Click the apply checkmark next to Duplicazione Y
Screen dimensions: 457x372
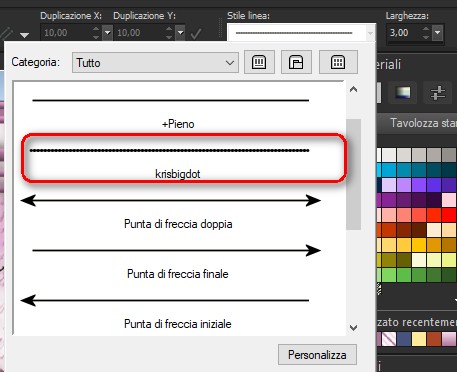click(x=196, y=33)
